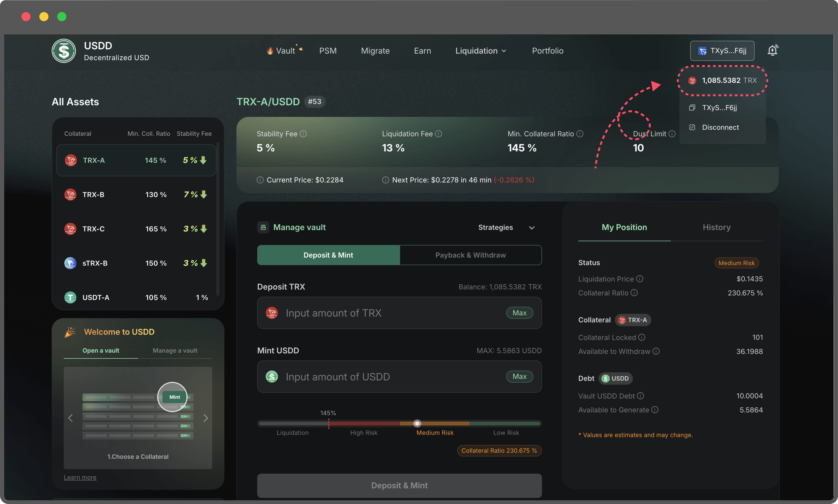Switch the welcome card to Manage a vault
Viewport: 838px width, 504px height.
pos(175,351)
